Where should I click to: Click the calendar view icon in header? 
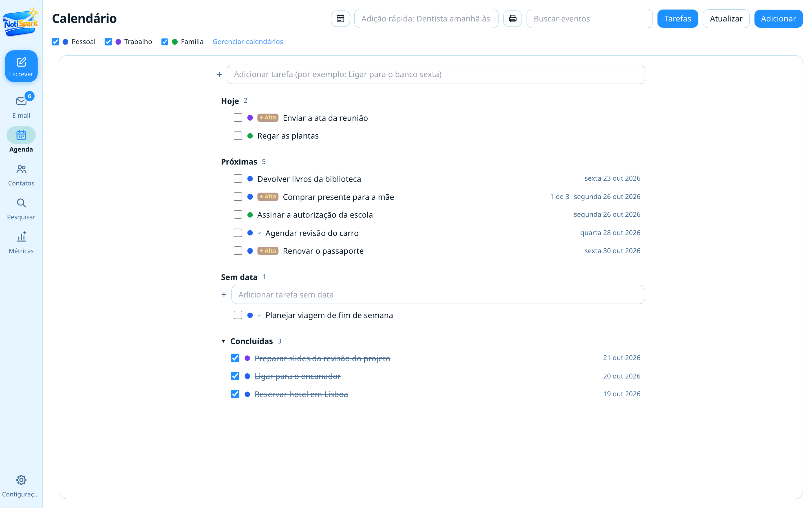[x=340, y=18]
